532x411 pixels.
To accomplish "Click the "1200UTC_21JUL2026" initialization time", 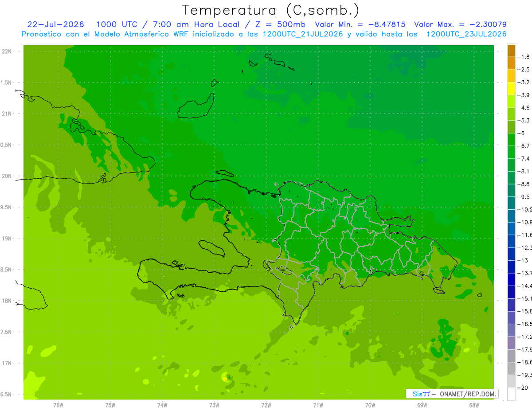I will click(303, 34).
